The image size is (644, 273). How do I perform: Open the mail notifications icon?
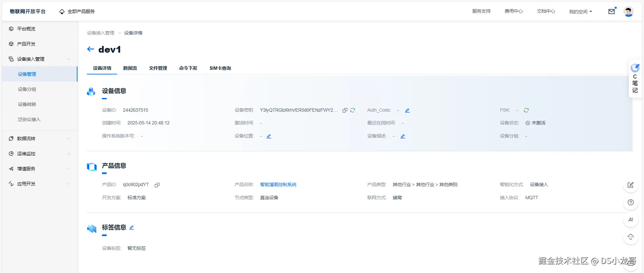[612, 11]
